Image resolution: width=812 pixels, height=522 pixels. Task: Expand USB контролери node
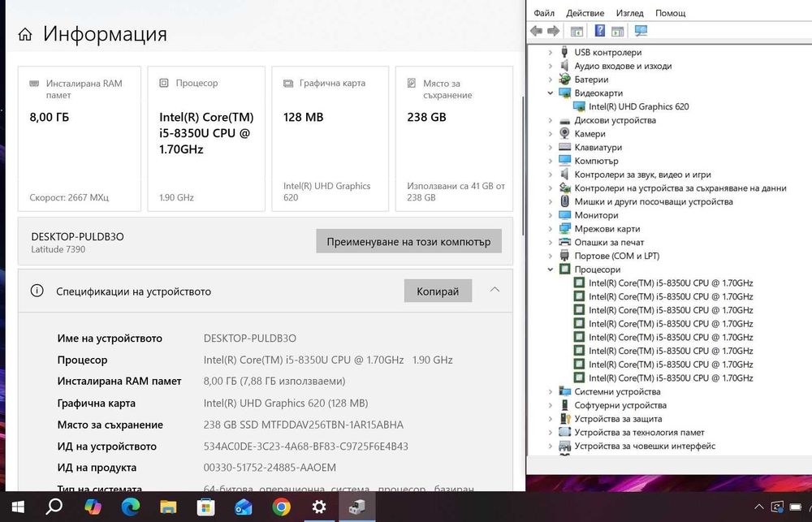click(550, 52)
